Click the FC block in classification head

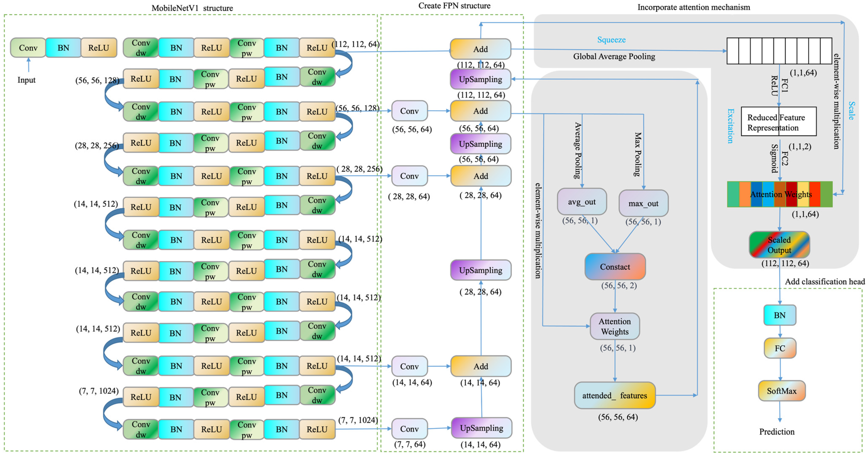(780, 348)
